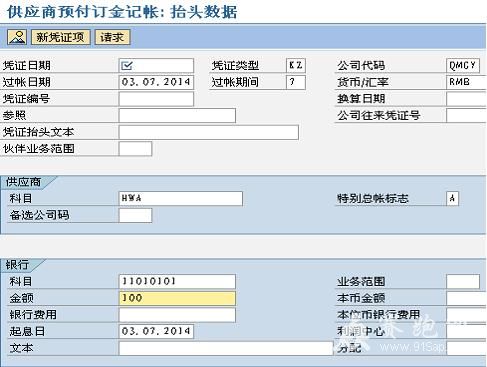This screenshot has width=487, height=367.
Task: Click the 公司往来凭证号 input field
Action: (466, 115)
